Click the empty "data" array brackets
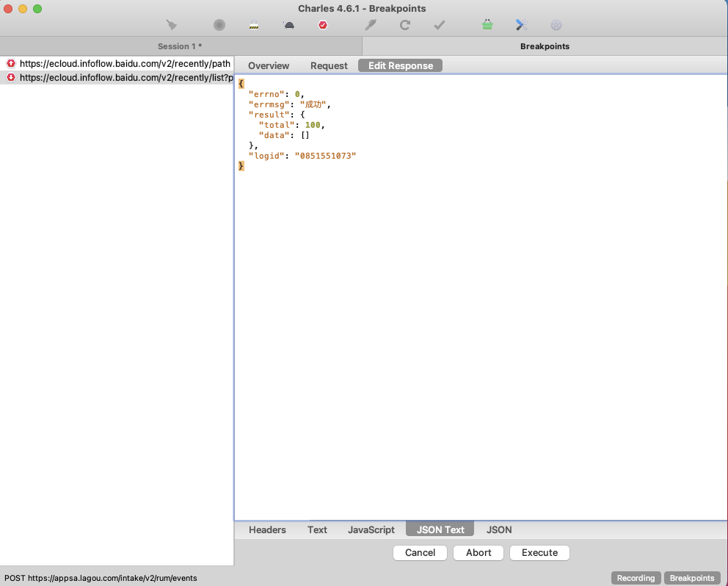The image size is (728, 586). coord(305,135)
